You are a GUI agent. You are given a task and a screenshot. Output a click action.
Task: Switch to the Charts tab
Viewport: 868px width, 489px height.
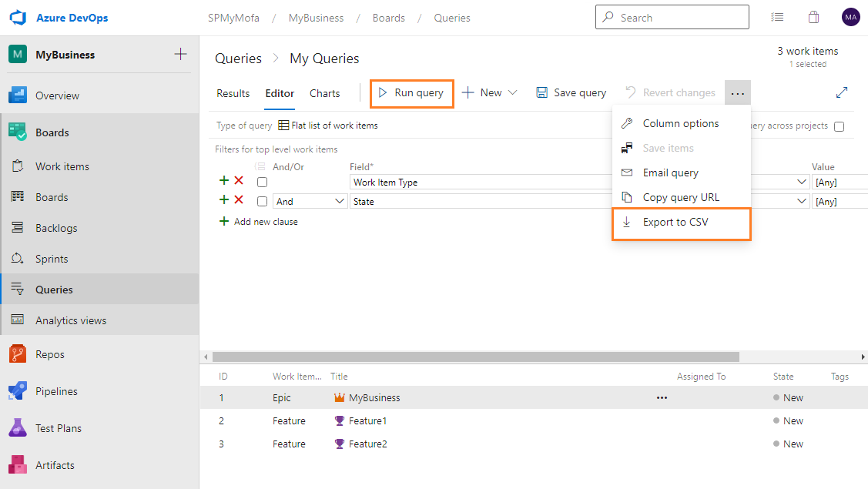point(324,93)
